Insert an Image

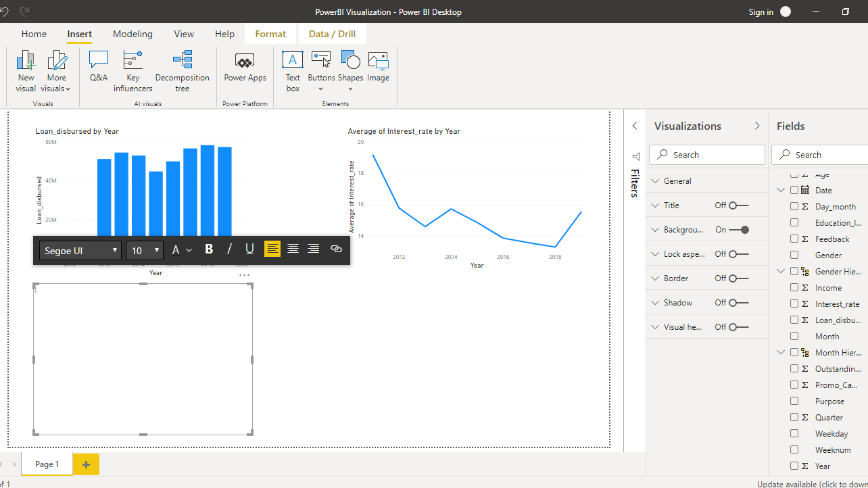pyautogui.click(x=378, y=66)
